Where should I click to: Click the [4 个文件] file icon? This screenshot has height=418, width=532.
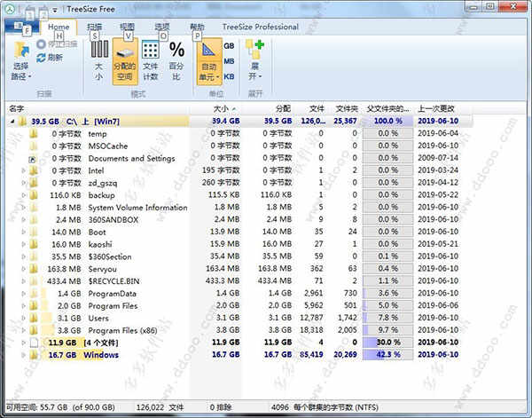(34, 343)
